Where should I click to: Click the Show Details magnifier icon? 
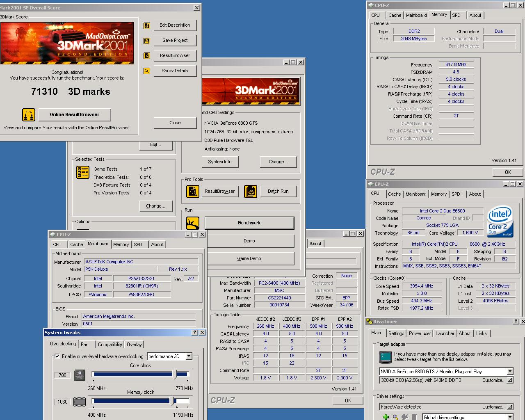147,71
